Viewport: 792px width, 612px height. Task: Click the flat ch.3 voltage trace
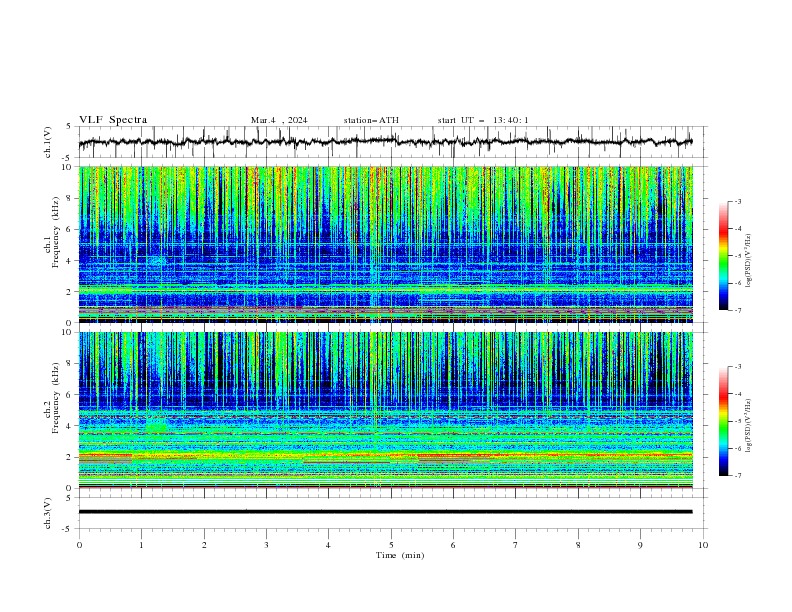click(385, 512)
